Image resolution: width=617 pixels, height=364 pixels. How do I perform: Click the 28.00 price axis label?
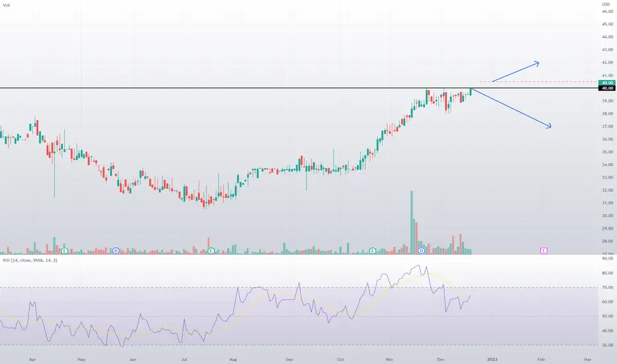point(607,241)
